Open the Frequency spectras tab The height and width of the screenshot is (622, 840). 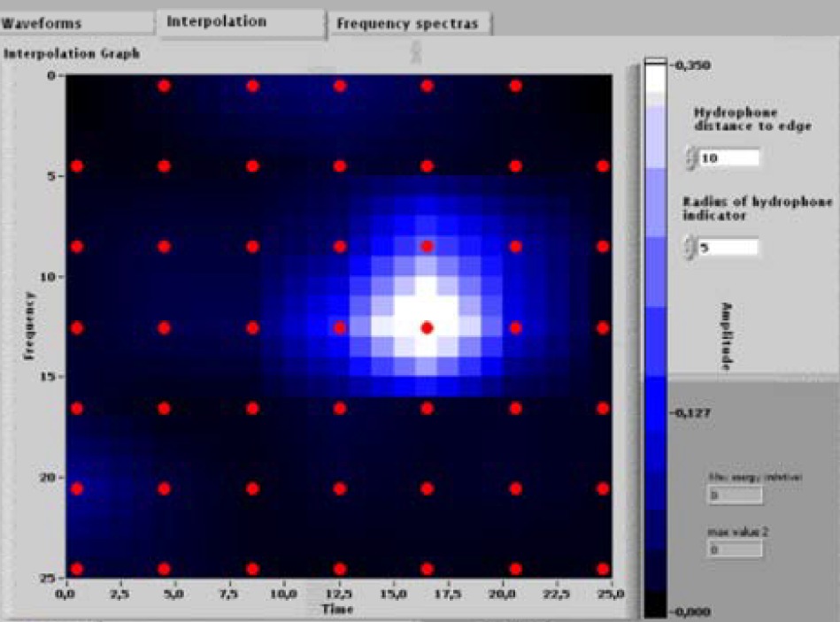(x=407, y=24)
